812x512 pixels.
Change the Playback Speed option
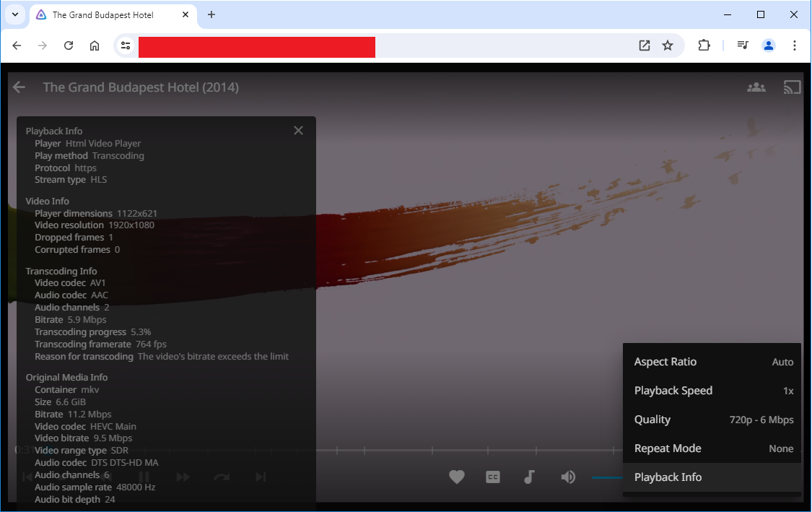712,391
